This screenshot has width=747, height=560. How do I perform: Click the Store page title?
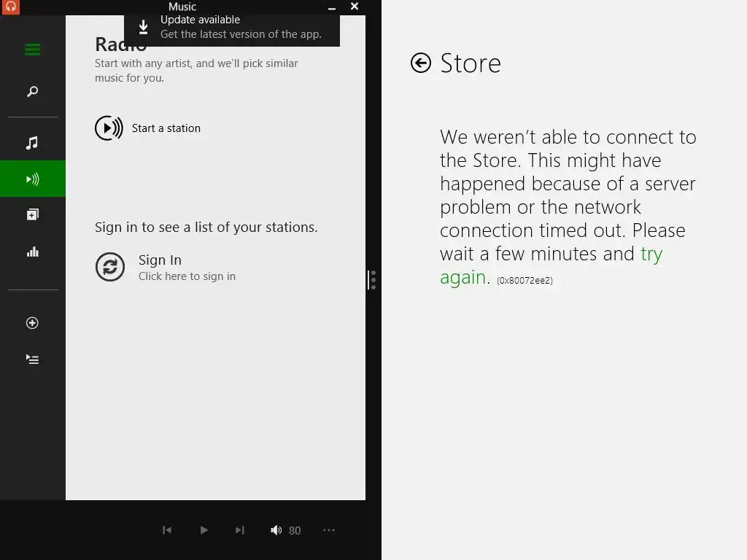tap(471, 63)
